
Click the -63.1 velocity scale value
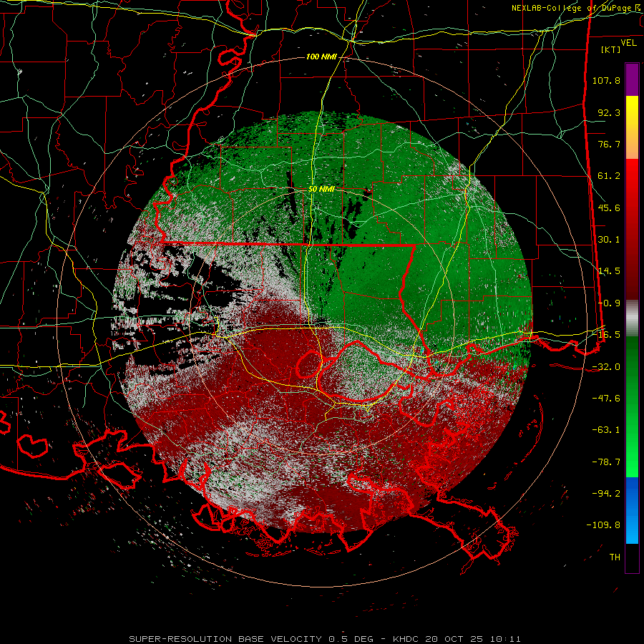pyautogui.click(x=606, y=430)
